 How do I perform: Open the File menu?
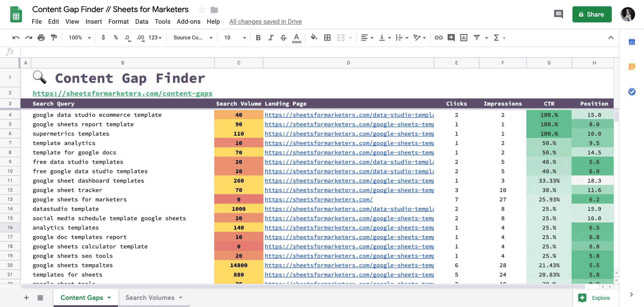point(37,22)
